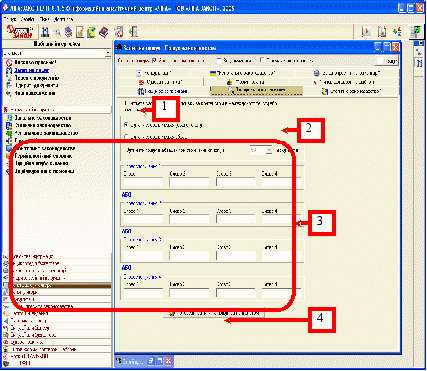Screen dimensions: 427x371
Task: Click the purple book toolbar icon
Action: [x=104, y=32]
